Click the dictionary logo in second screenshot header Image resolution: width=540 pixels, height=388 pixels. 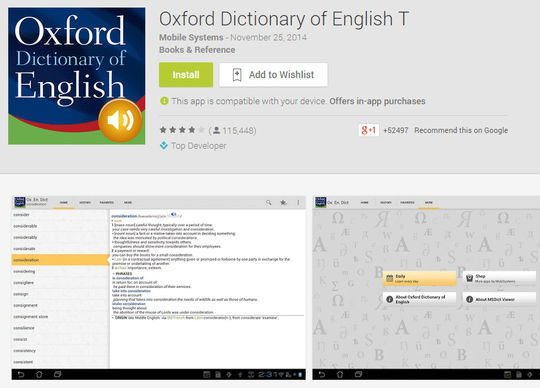(321, 202)
